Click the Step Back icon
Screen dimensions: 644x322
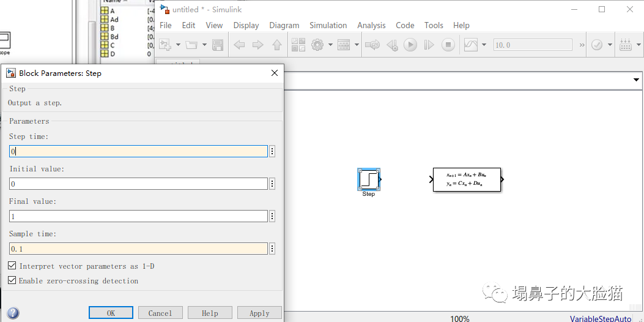393,45
